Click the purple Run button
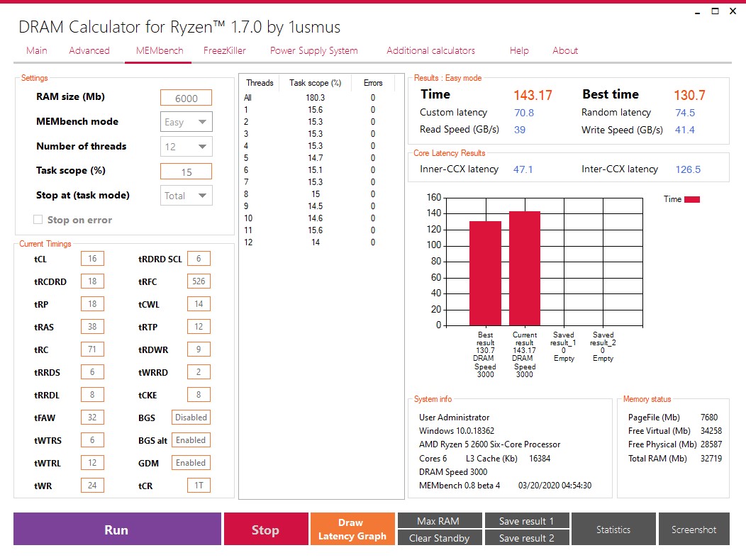This screenshot has height=560, width=746. tap(117, 529)
